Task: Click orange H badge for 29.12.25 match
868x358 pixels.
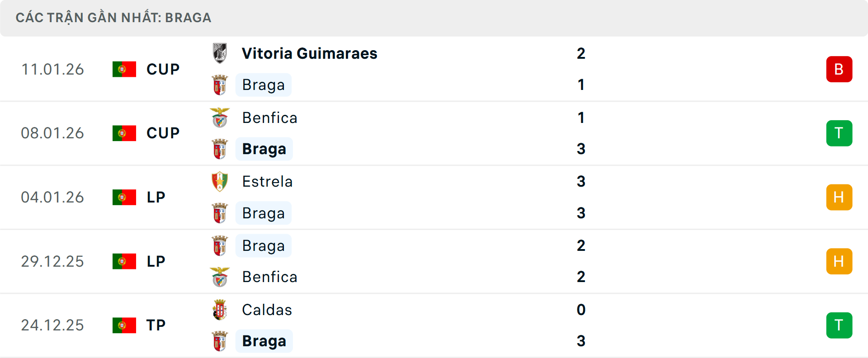Action: (839, 262)
